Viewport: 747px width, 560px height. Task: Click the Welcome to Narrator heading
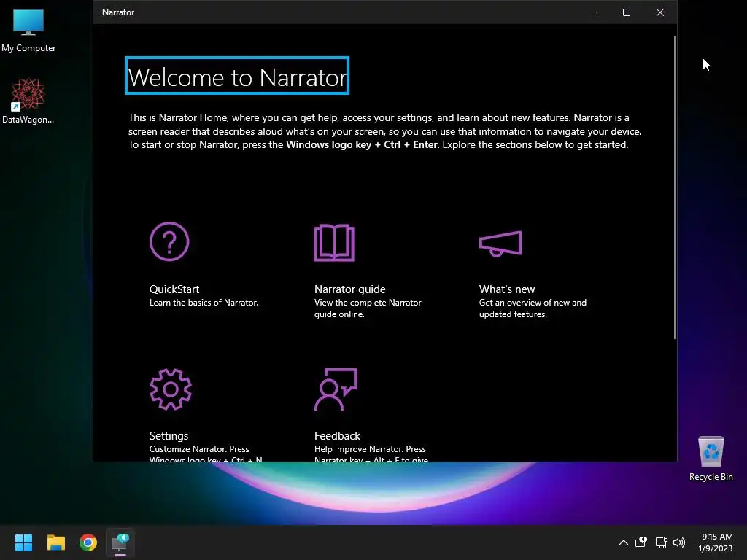237,76
